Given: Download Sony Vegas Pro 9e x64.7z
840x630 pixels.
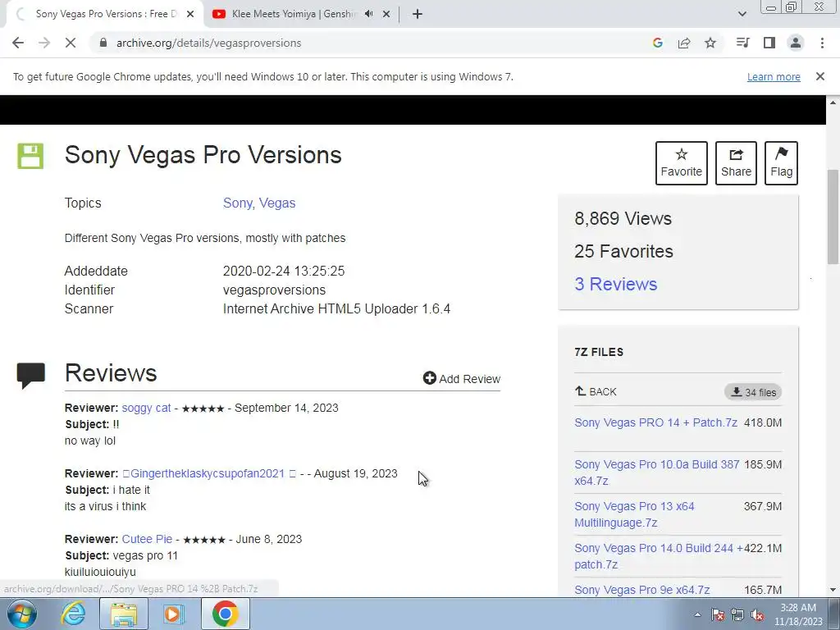Looking at the screenshot, I should (641, 590).
